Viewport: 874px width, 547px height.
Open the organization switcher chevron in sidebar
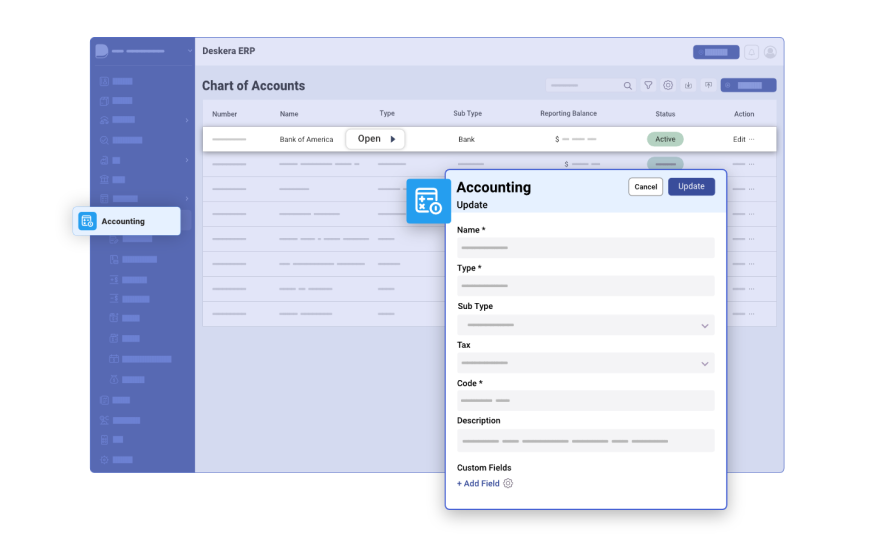coord(189,51)
